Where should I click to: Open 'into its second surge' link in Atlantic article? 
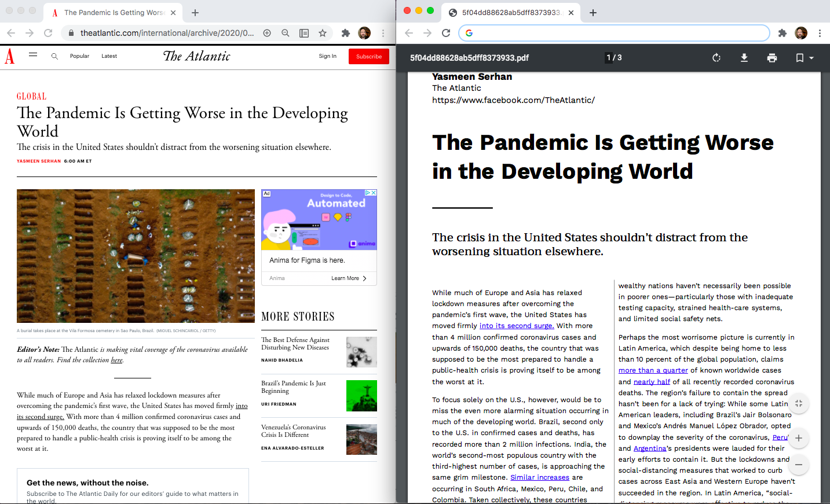(x=132, y=411)
